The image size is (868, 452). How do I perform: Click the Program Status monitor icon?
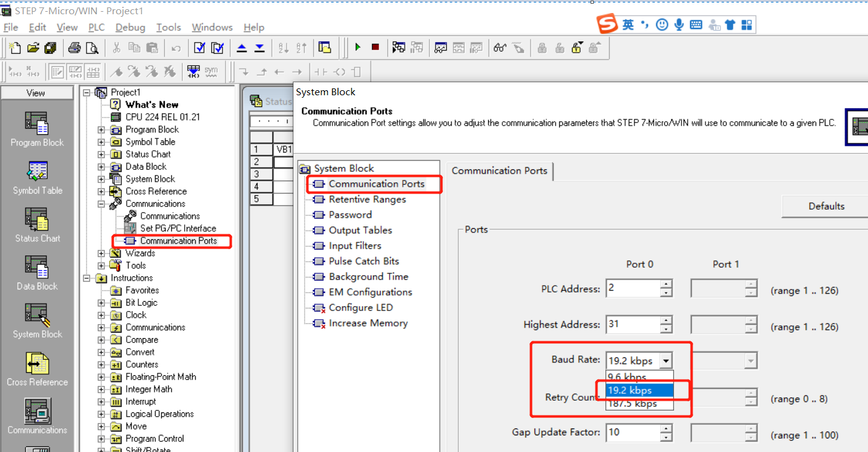[399, 47]
